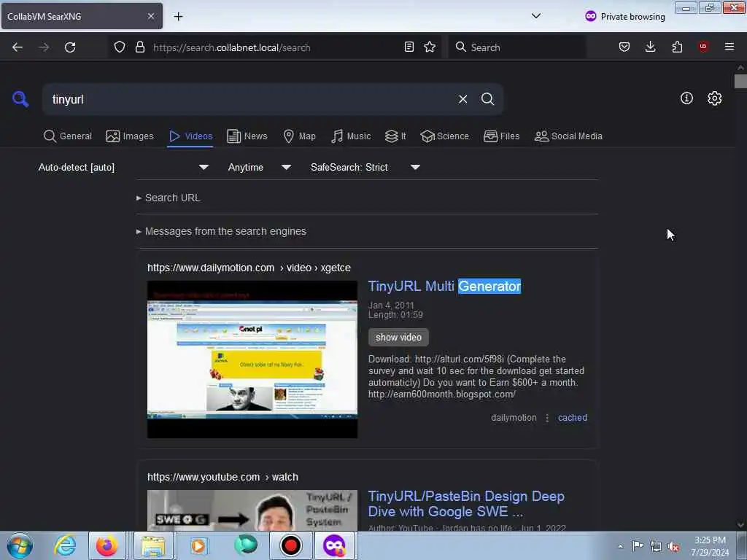The height and width of the screenshot is (560, 747).
Task: Switch to IT search category
Action: pyautogui.click(x=395, y=136)
